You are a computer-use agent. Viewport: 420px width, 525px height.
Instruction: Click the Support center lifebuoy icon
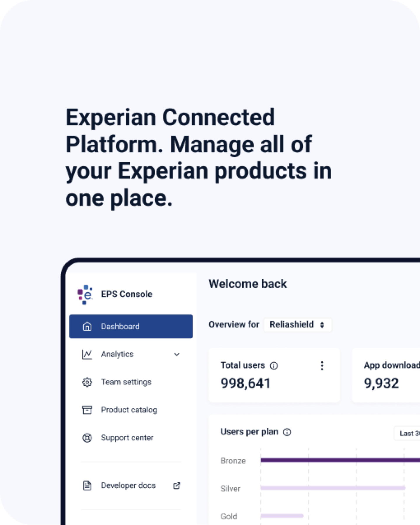tap(87, 438)
